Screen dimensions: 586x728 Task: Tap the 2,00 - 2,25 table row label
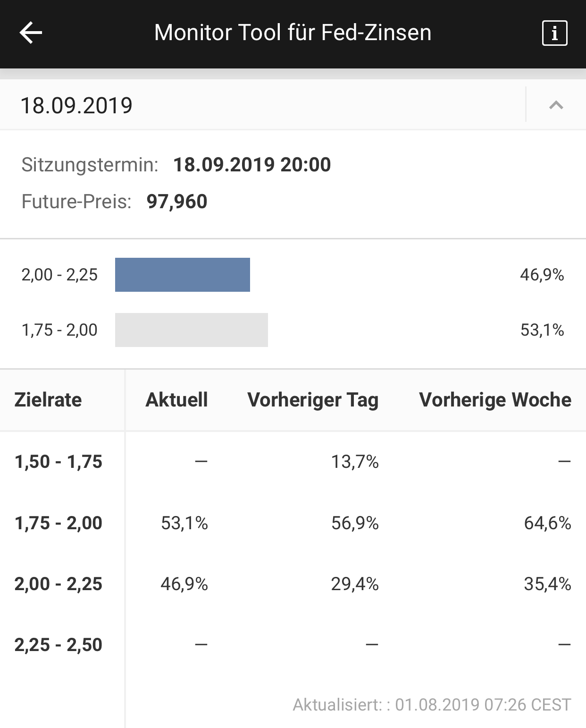(x=59, y=584)
